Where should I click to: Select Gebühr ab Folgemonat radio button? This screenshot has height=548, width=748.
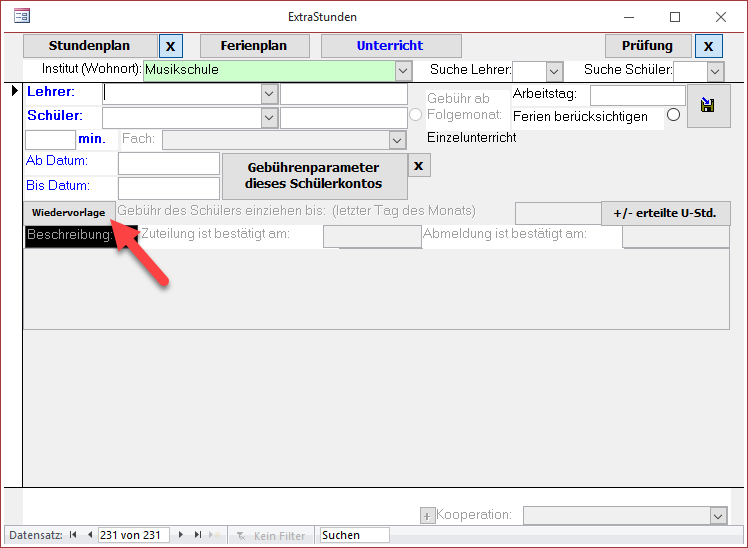pos(416,115)
